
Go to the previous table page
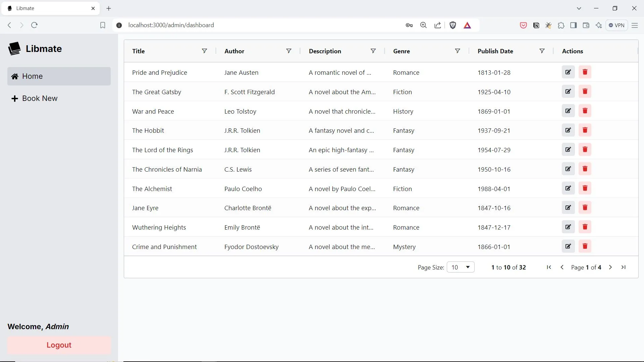click(x=562, y=267)
